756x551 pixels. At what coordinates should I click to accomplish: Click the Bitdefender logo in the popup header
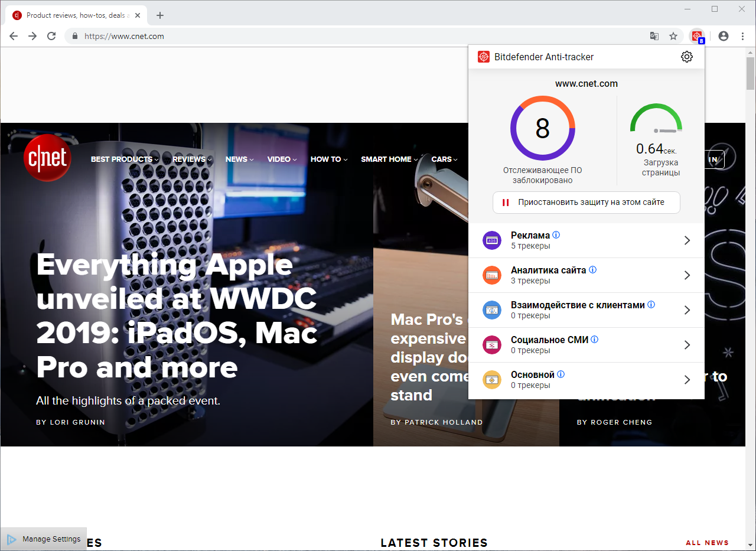(x=484, y=57)
